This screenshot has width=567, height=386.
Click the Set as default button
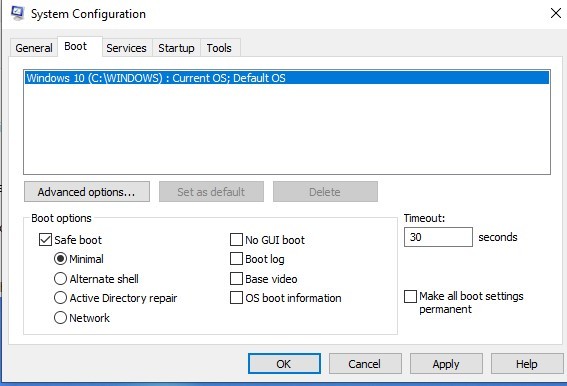tap(211, 192)
